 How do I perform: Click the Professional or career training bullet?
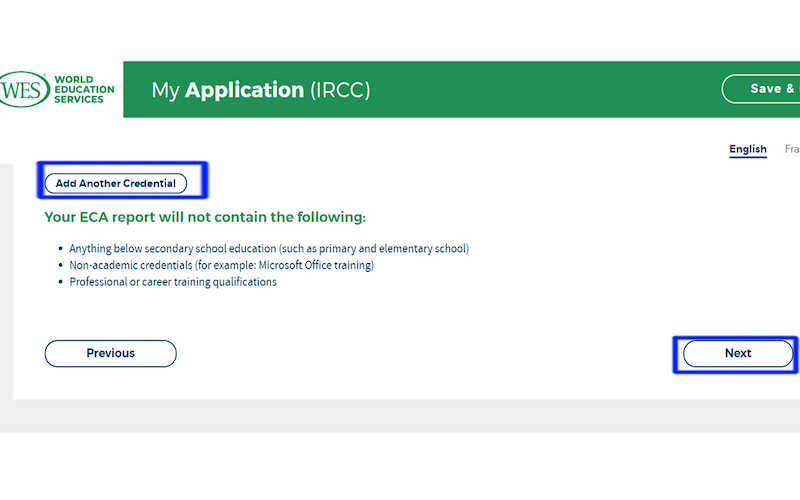pyautogui.click(x=172, y=282)
